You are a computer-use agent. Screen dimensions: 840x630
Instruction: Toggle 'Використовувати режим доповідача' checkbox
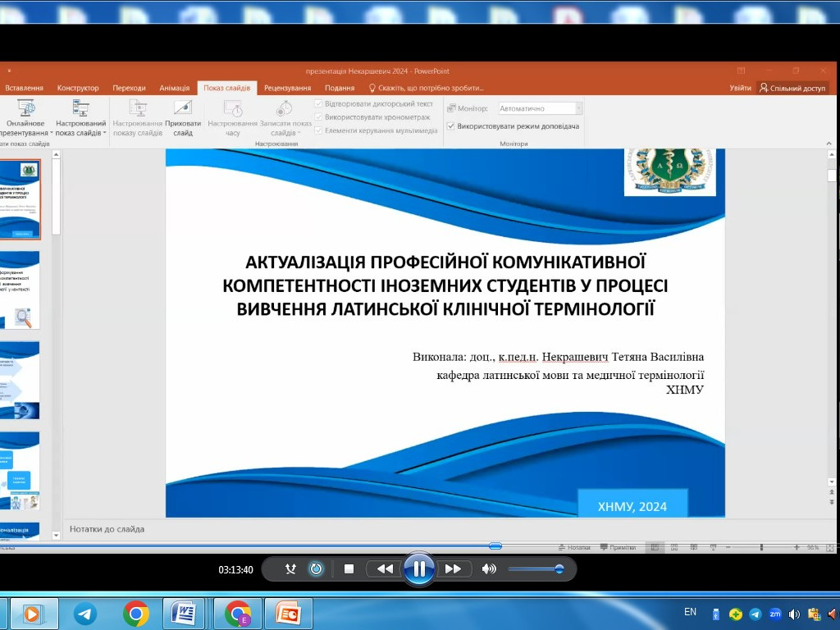pyautogui.click(x=451, y=126)
